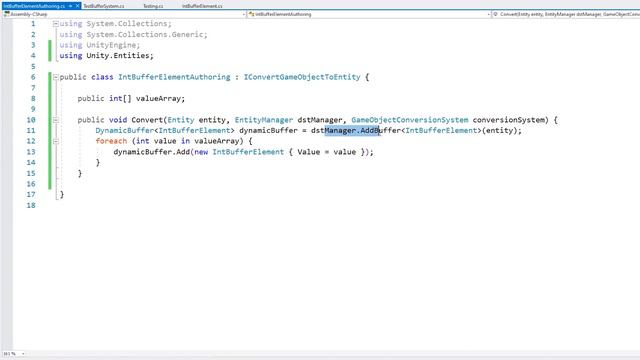Close the IntBufferElementAuthoring.cs tab
640x360 pixels.
point(78,6)
